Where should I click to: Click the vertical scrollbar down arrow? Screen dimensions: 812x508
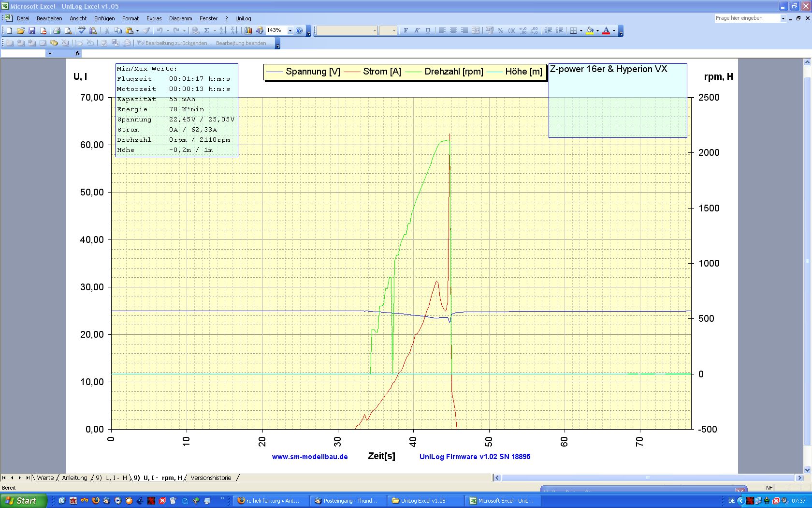(807, 470)
